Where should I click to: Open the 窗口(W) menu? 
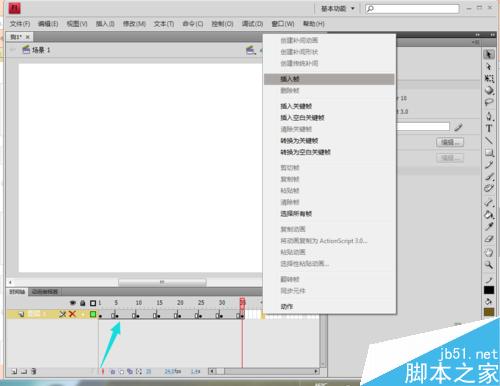tap(283, 24)
